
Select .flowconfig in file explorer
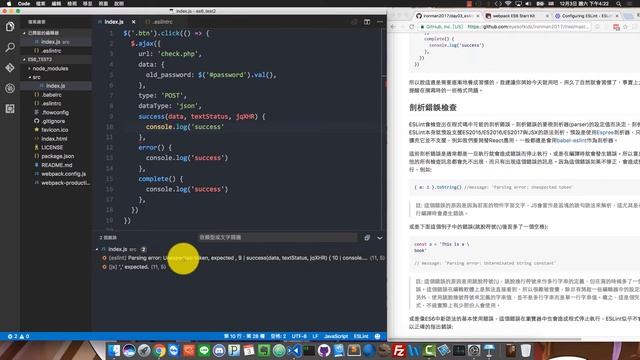(x=56, y=112)
